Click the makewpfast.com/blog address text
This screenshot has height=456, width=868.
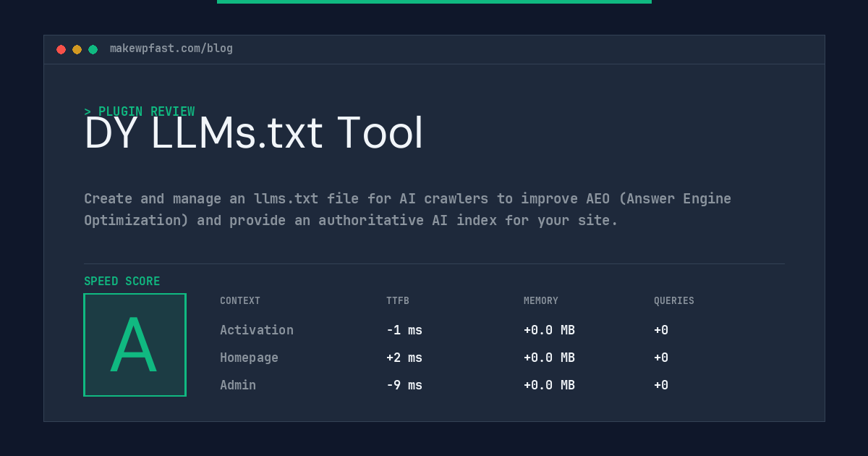[x=171, y=48]
